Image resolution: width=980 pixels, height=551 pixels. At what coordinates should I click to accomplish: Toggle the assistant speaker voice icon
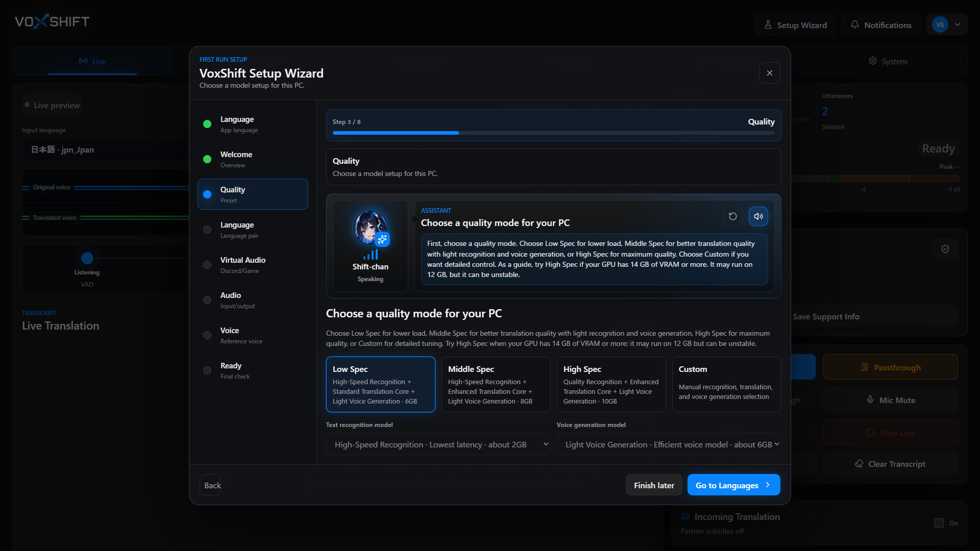click(x=758, y=216)
